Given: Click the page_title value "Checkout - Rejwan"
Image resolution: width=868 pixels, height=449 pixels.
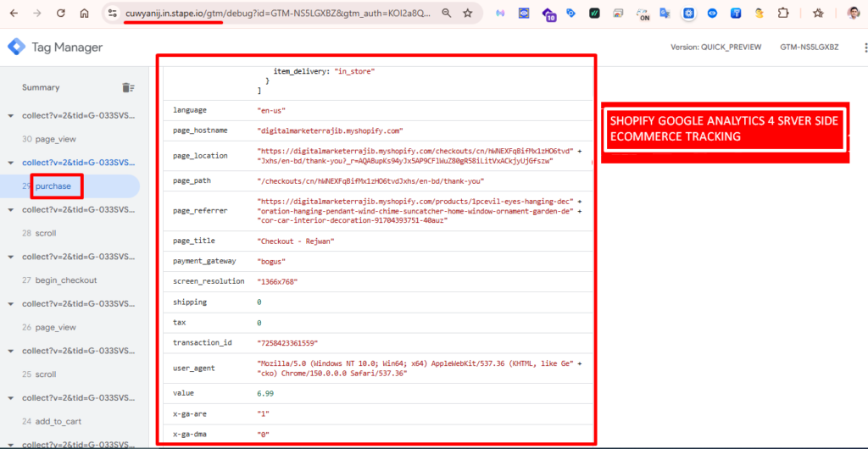Looking at the screenshot, I should pyautogui.click(x=296, y=241).
